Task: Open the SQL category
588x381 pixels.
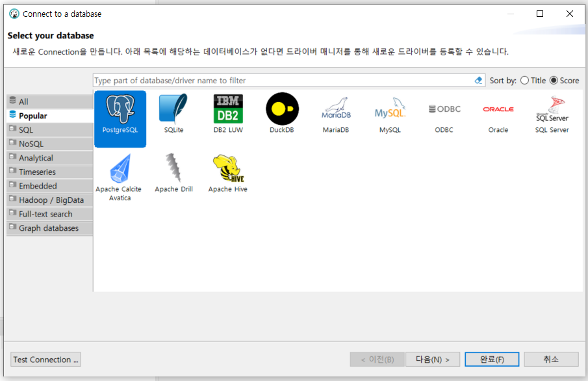Action: click(x=50, y=130)
